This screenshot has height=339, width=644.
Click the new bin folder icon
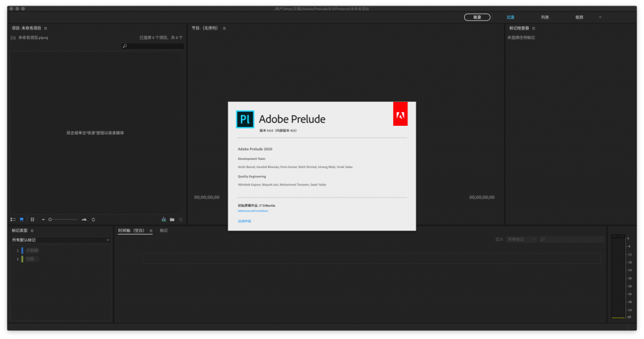(x=172, y=220)
